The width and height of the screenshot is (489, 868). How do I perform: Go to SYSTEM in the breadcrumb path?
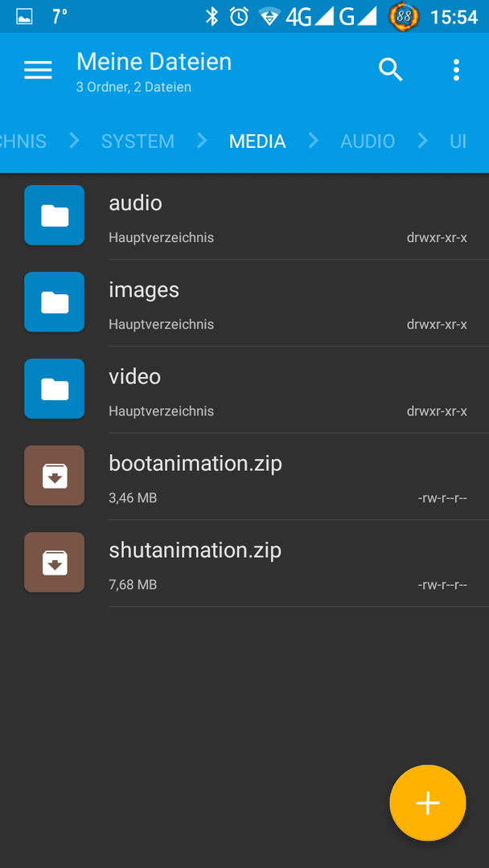[x=138, y=141]
